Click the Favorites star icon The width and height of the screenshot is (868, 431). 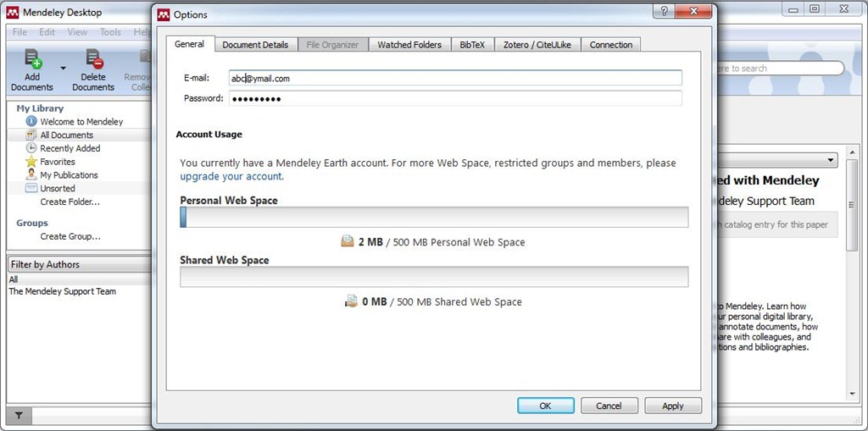click(x=31, y=162)
